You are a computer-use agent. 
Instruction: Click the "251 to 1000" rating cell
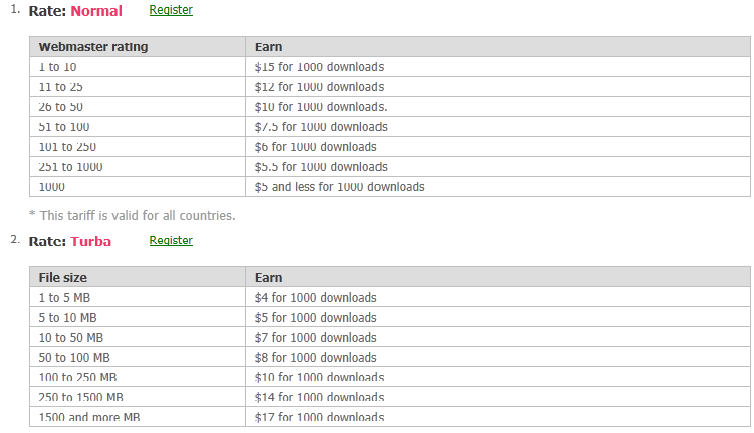(x=70, y=167)
